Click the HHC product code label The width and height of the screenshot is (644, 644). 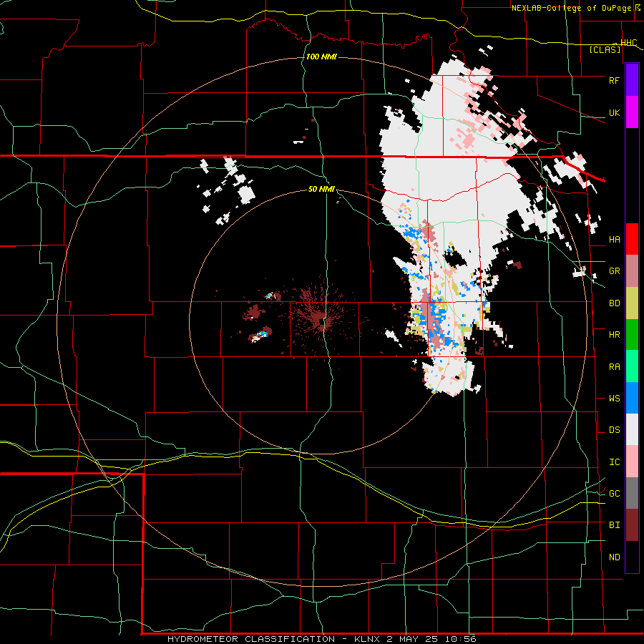(628, 43)
